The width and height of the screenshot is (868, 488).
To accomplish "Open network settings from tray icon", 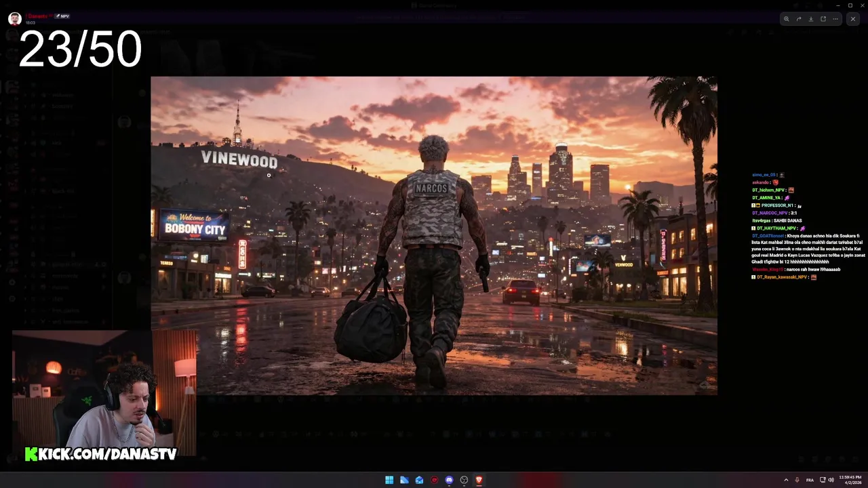I will 823,480.
